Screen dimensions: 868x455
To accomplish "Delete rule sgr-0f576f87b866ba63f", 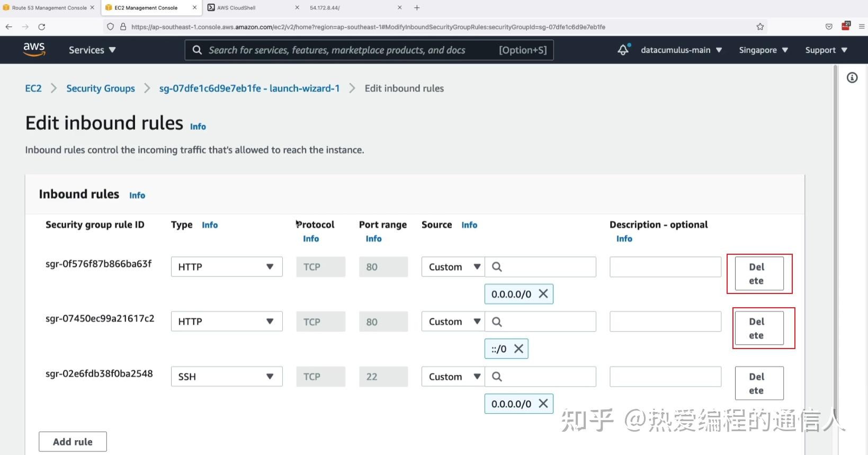I will [759, 274].
